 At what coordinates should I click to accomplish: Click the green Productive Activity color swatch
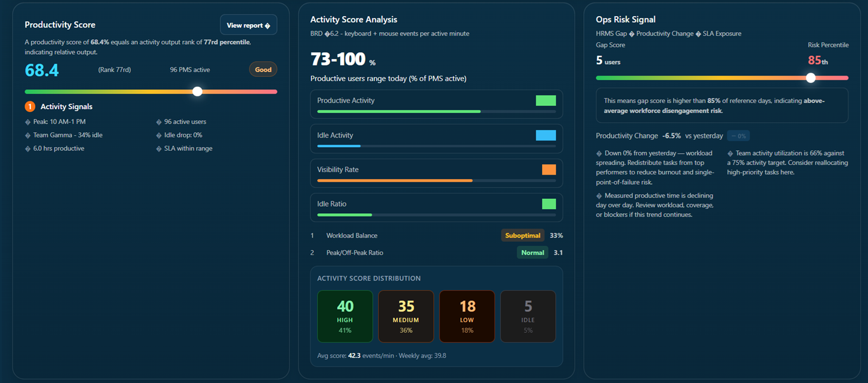click(x=546, y=101)
